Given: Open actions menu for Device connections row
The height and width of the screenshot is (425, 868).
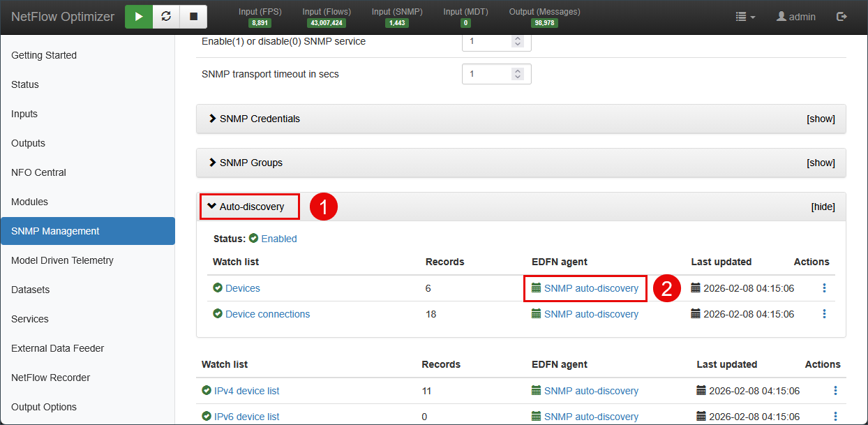Looking at the screenshot, I should 824,314.
